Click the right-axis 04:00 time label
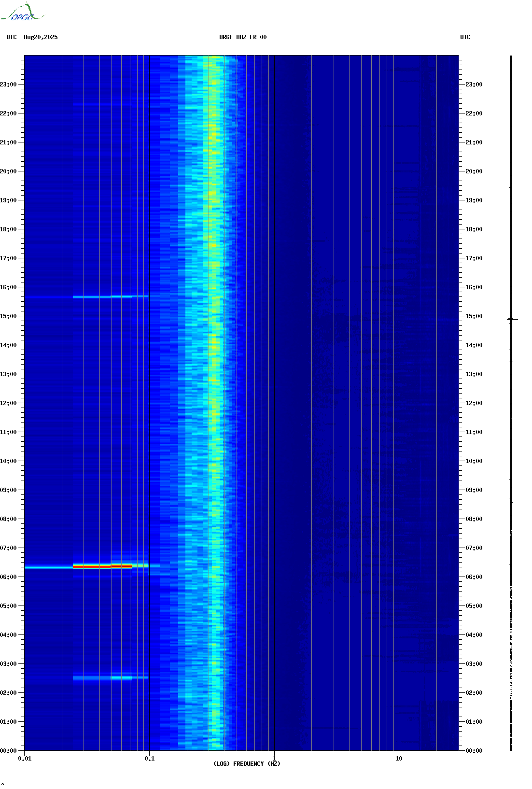 click(474, 635)
